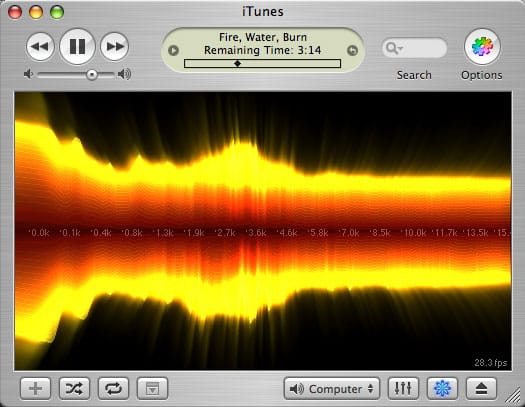This screenshot has width=525, height=407.
Task: Skip forward to the next track
Action: [x=115, y=46]
